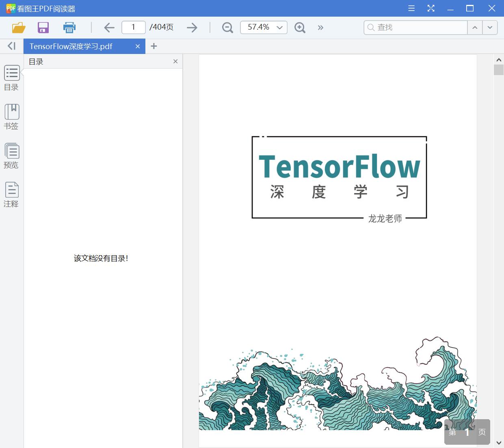Click the 查找 search field
Screen dimensions: 504x448
tap(415, 27)
